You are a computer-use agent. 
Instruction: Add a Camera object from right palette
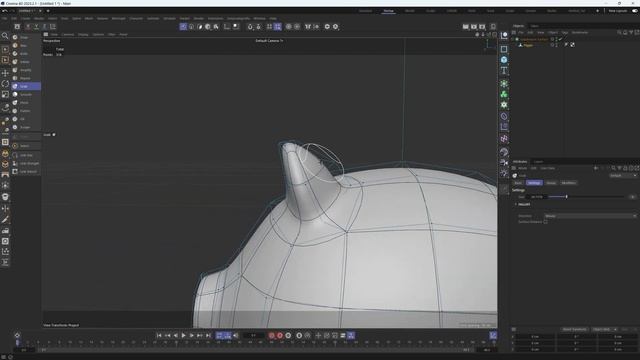[504, 162]
